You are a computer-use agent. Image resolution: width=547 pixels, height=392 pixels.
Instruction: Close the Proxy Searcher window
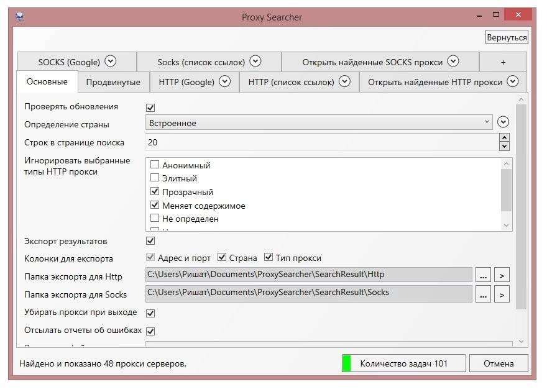click(x=518, y=15)
